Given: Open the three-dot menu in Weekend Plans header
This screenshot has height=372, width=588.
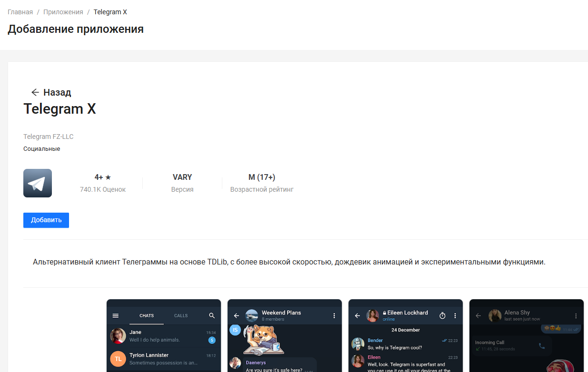Looking at the screenshot, I should [334, 315].
